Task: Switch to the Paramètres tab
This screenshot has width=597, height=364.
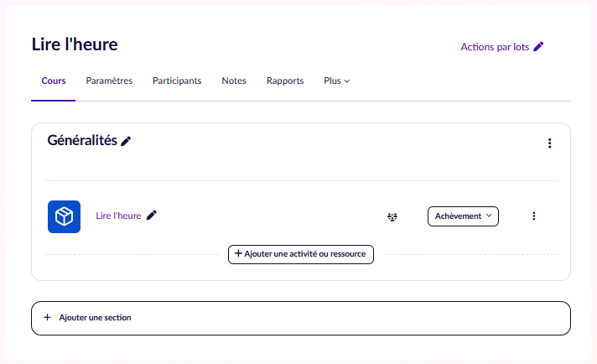Action: pos(109,81)
